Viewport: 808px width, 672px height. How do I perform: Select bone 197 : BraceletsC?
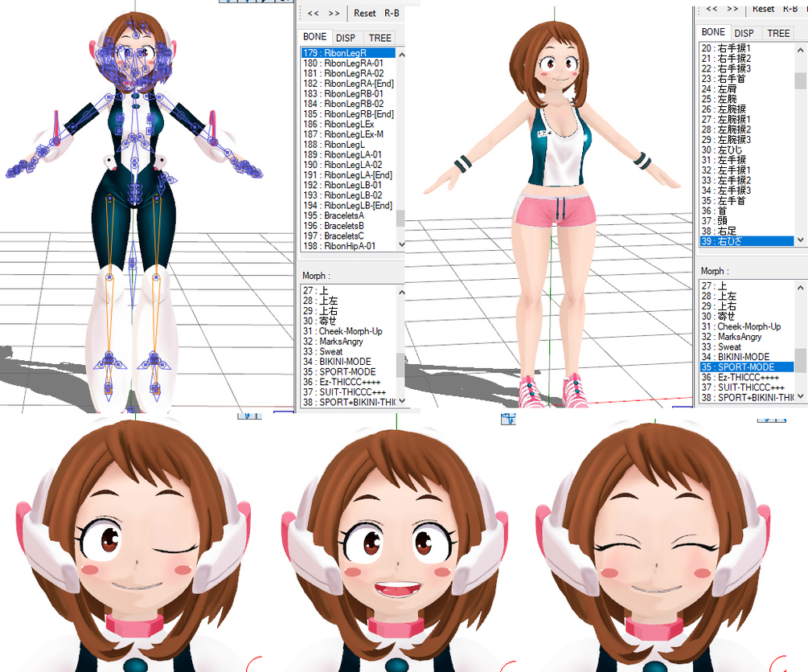coord(348,236)
